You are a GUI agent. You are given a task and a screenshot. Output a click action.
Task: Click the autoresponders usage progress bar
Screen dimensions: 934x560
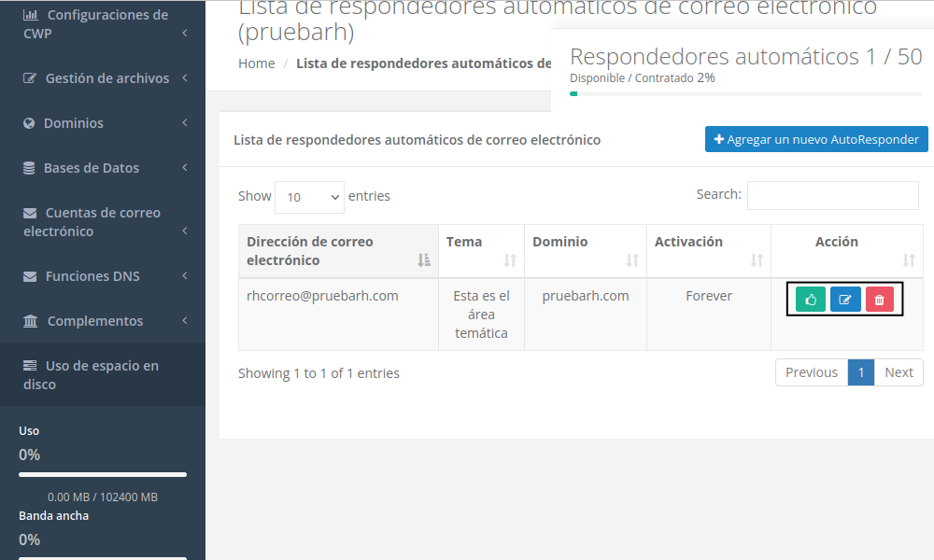click(x=745, y=93)
